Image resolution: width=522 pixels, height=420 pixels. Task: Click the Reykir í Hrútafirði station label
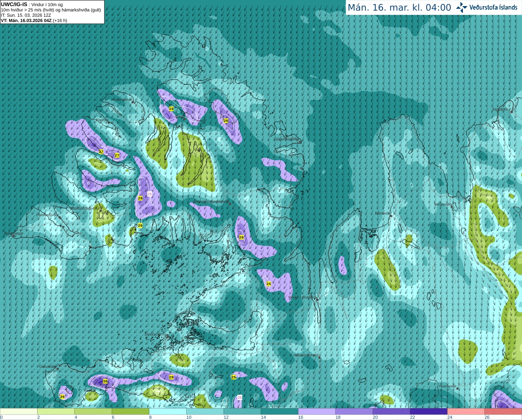tap(303, 297)
